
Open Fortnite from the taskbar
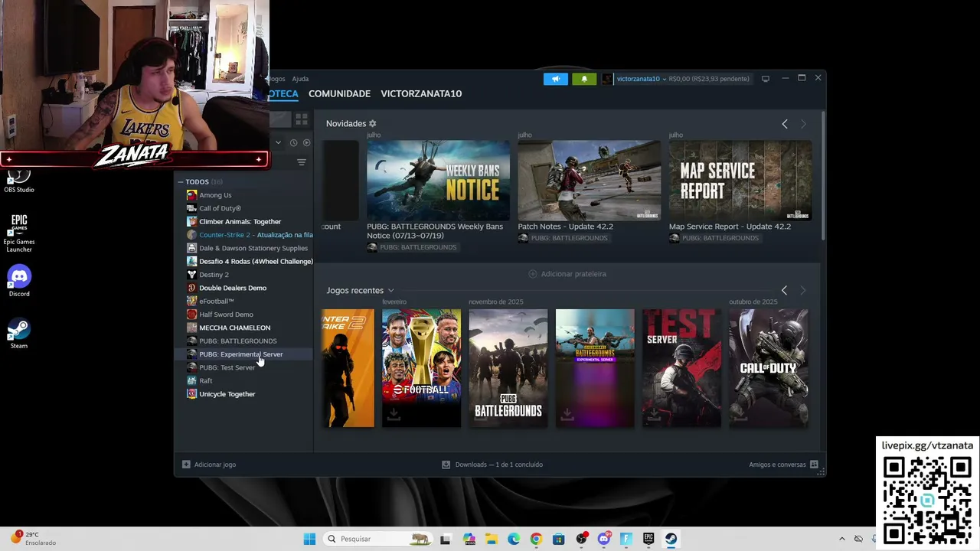tap(626, 539)
